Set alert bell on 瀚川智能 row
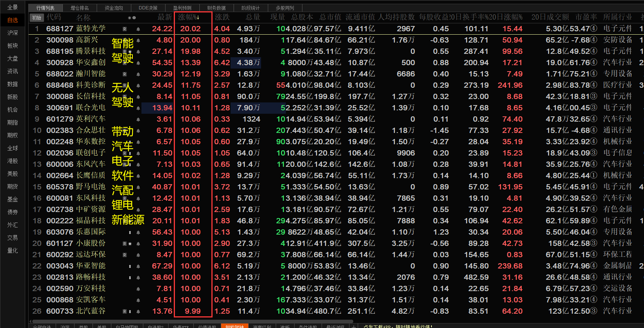644x328 pixels. point(138,74)
